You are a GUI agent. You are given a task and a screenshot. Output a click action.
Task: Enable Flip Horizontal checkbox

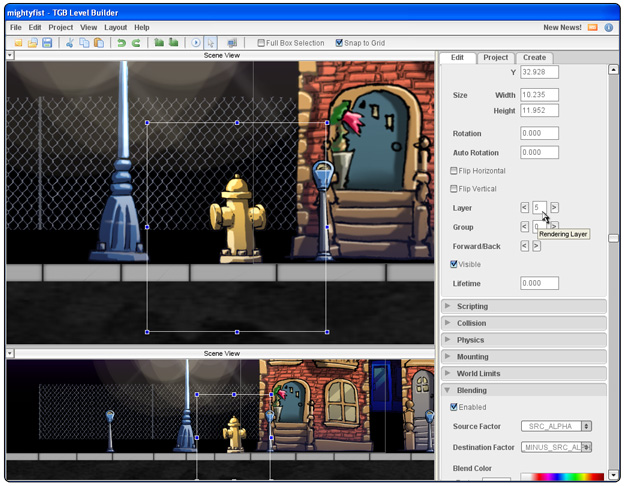(454, 171)
